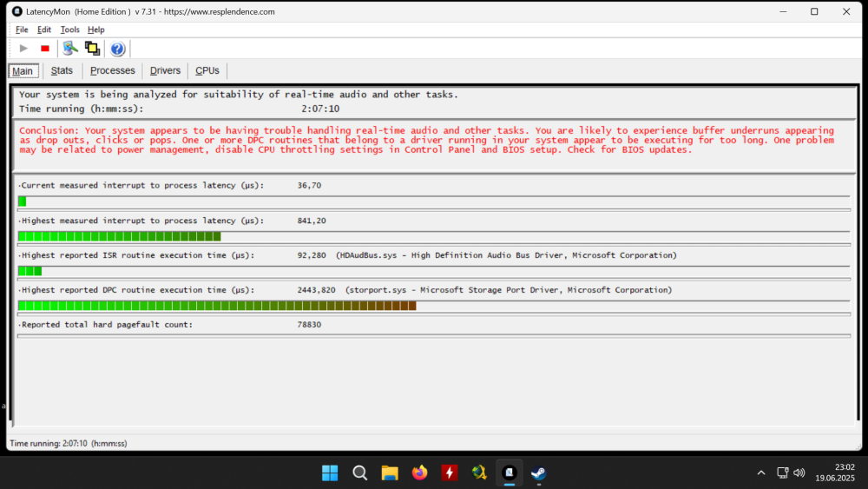Image resolution: width=868 pixels, height=489 pixels.
Task: Switch to the Drivers tab
Action: pyautogui.click(x=165, y=70)
